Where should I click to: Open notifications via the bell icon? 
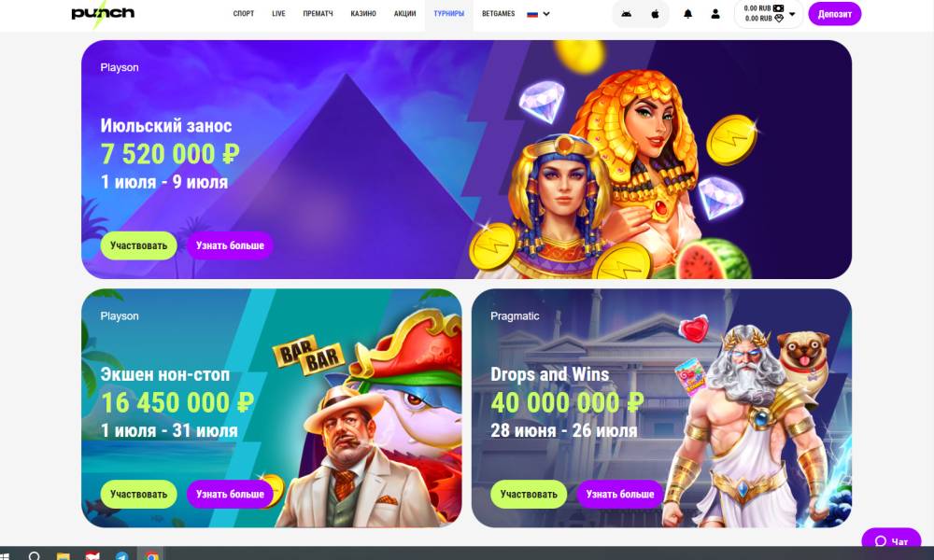688,14
